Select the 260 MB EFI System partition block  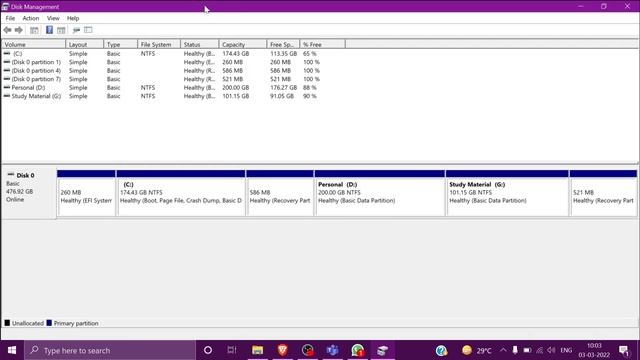[86, 193]
